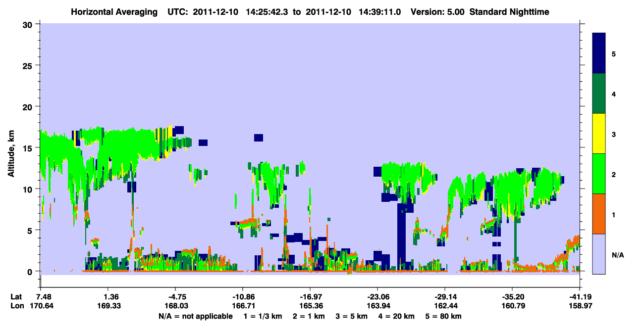Screen dimensions: 644x330
Task: Click the bright green color bar segment labeled 2
Action: 599,174
